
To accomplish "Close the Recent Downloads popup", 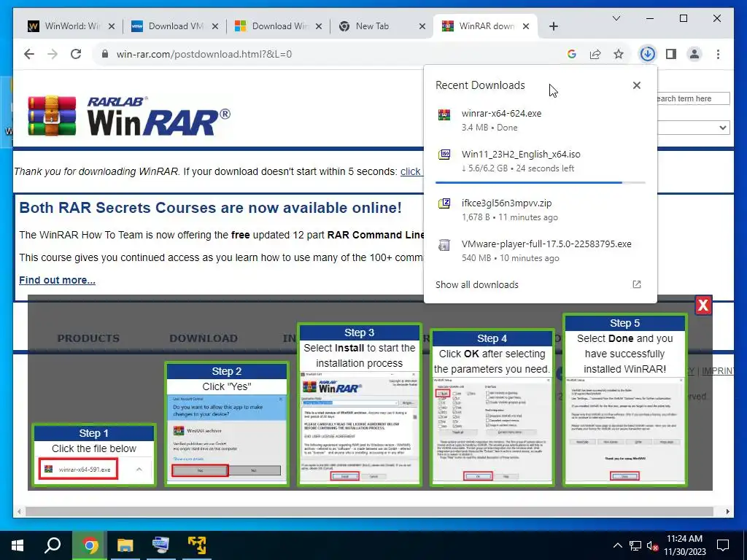I will [x=636, y=85].
